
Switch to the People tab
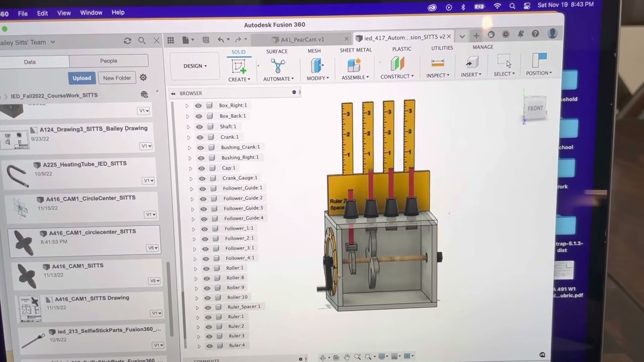(109, 61)
